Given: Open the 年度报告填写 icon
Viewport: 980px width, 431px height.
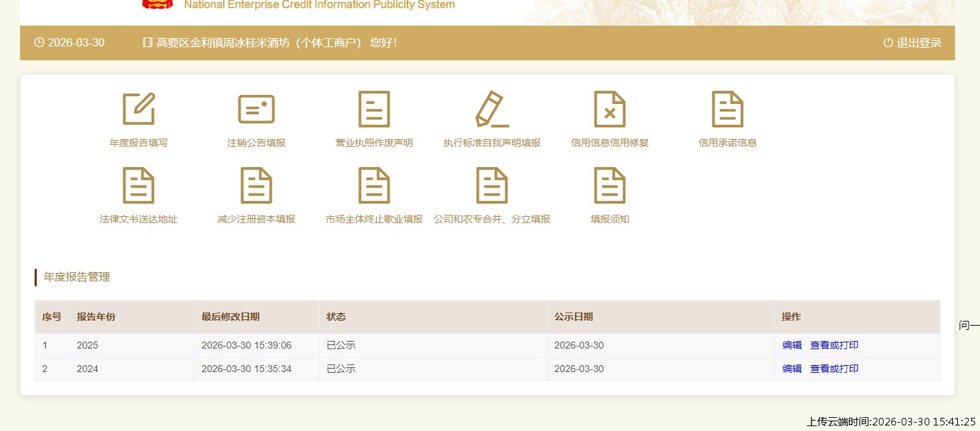Looking at the screenshot, I should (x=139, y=109).
